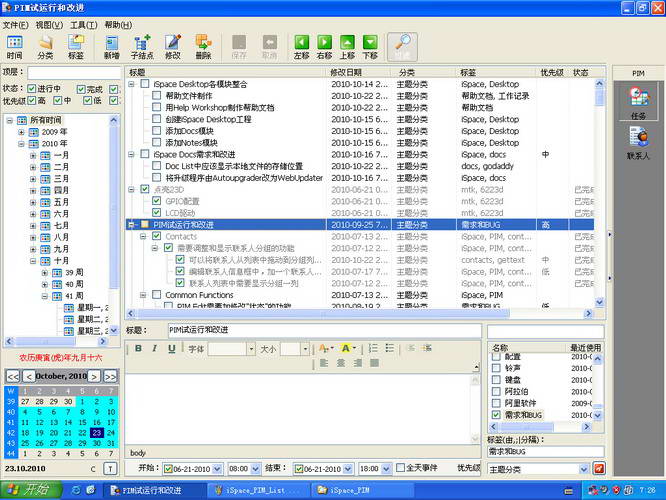Go to previous month with < button
Image resolution: width=666 pixels, height=500 pixels.
(28, 376)
